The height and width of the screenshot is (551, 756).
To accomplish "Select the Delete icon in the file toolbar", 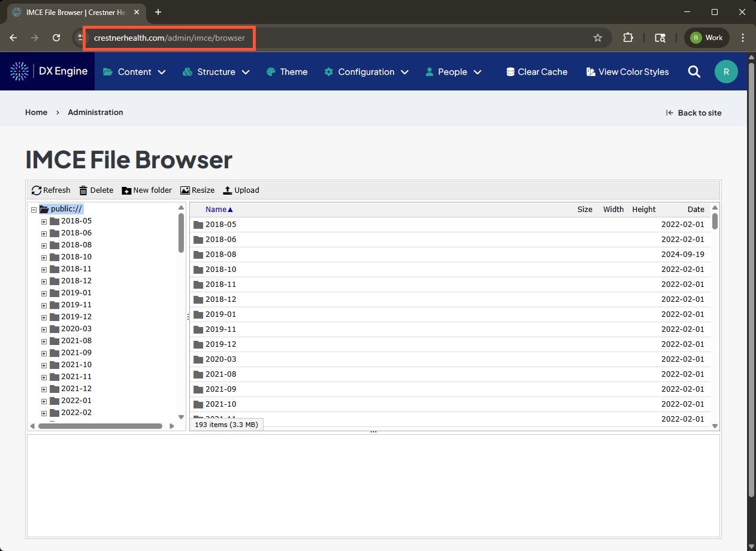I will (83, 190).
